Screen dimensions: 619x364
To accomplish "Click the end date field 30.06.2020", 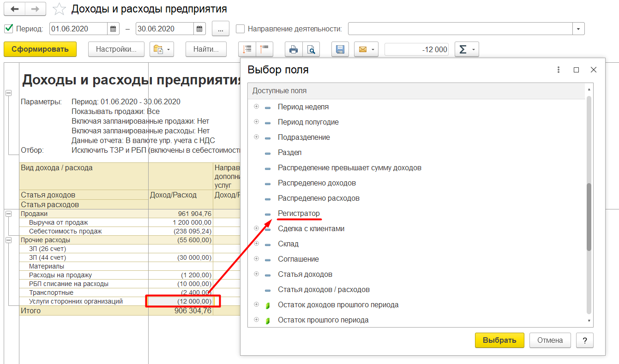I will (x=165, y=29).
